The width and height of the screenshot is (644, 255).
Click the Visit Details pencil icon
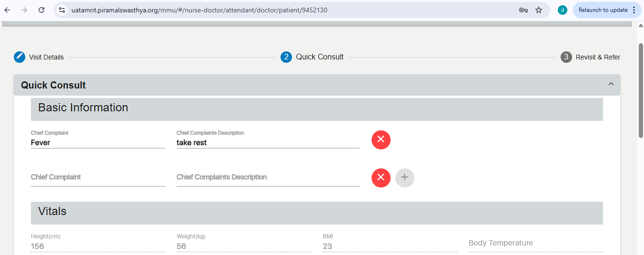20,57
